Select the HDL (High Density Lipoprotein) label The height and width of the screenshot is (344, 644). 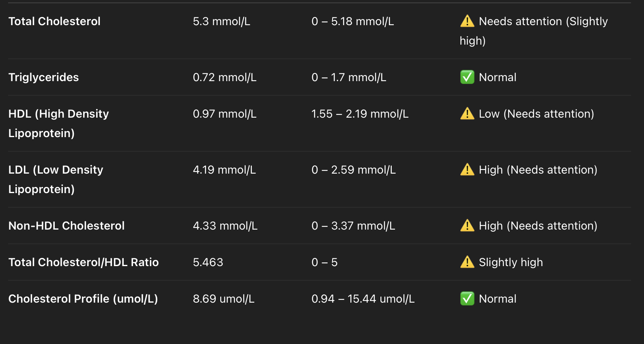coord(58,123)
